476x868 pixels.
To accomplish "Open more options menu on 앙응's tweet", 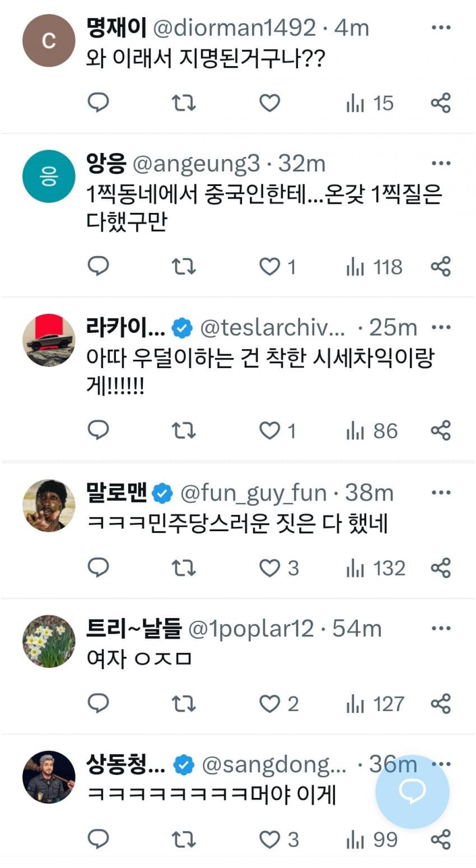I will 441,164.
